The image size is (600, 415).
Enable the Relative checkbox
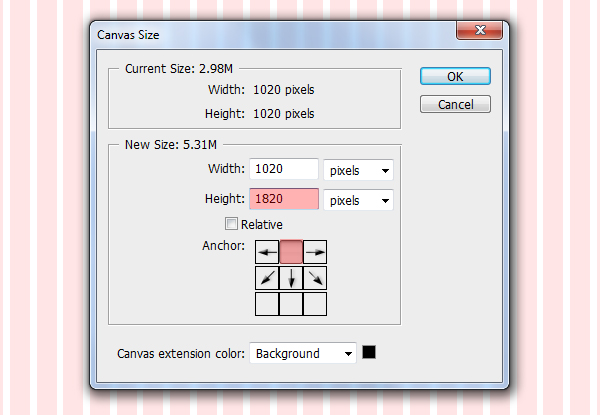(231, 224)
